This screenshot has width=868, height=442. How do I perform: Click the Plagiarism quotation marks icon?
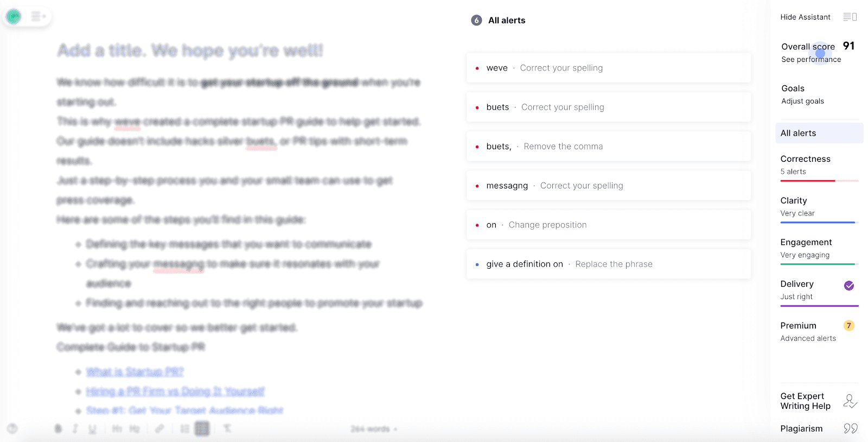[x=851, y=428]
